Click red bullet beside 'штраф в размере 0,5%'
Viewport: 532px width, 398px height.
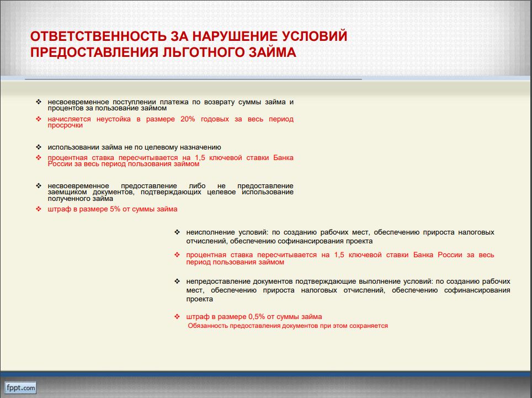pyautogui.click(x=177, y=317)
